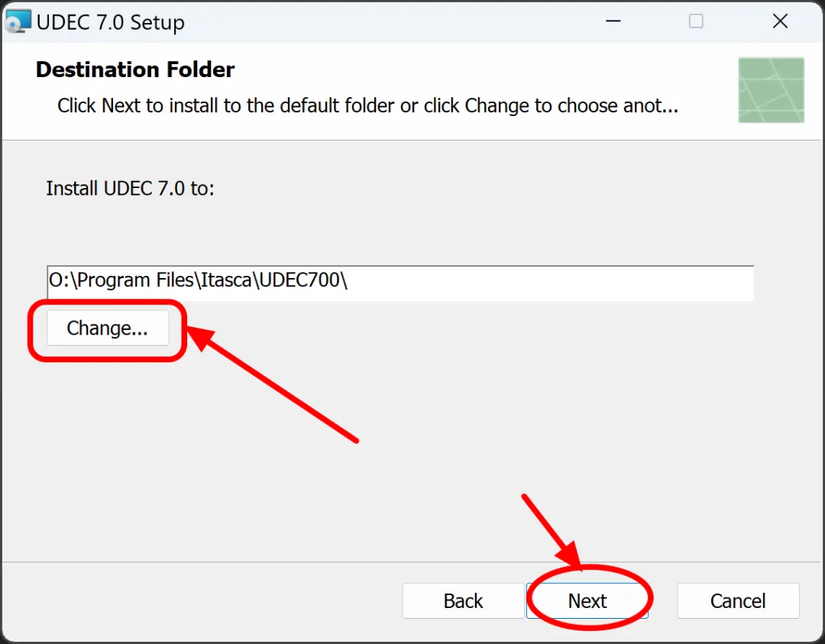Click the 'Click Next to install' instruction text
This screenshot has height=644, width=825.
pos(367,105)
